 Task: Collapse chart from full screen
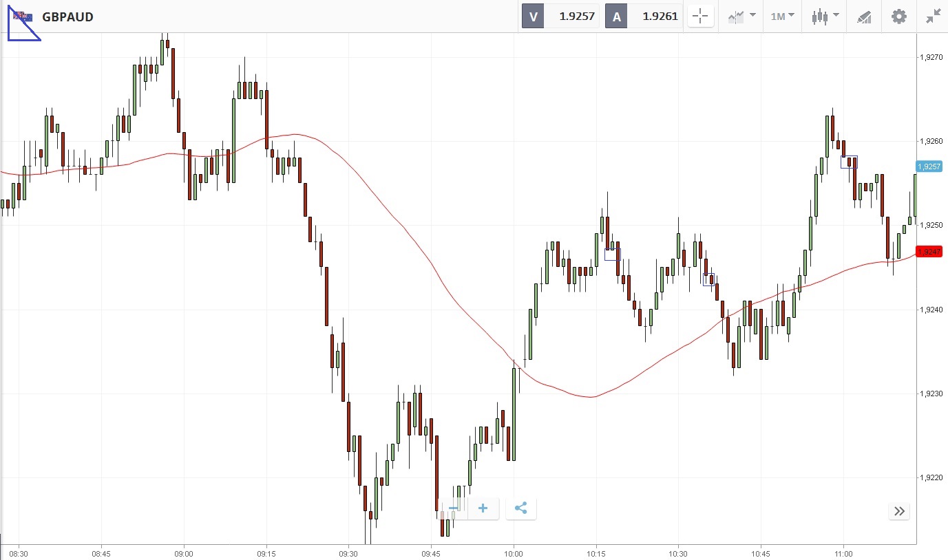point(933,17)
